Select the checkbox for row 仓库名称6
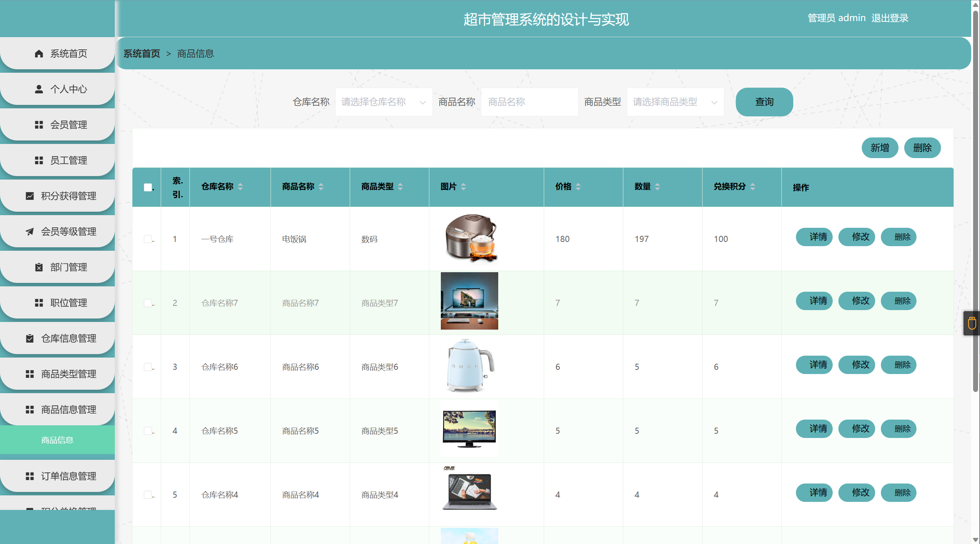This screenshot has height=544, width=980. (148, 367)
